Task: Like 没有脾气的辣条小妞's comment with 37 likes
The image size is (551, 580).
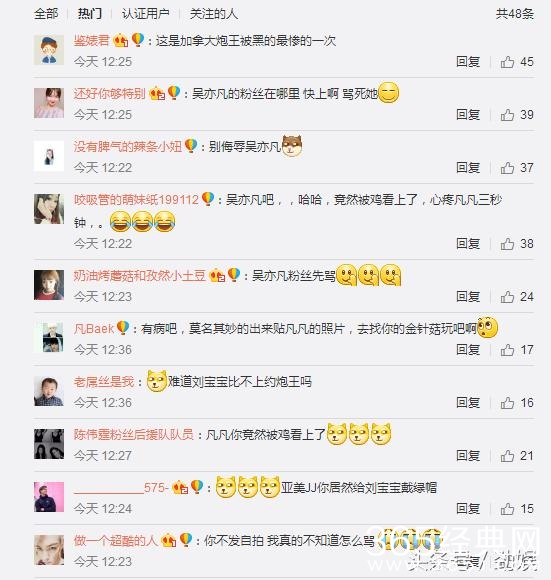Action: (507, 168)
